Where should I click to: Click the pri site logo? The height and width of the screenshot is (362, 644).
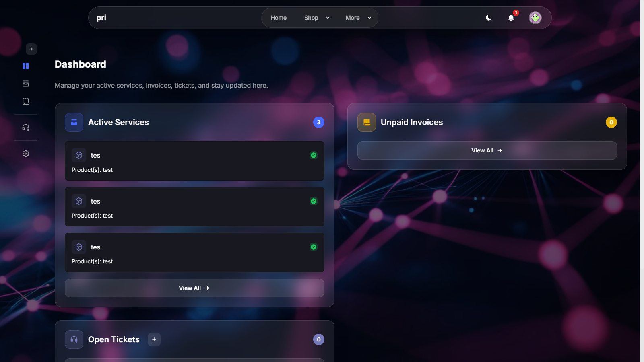coord(101,18)
